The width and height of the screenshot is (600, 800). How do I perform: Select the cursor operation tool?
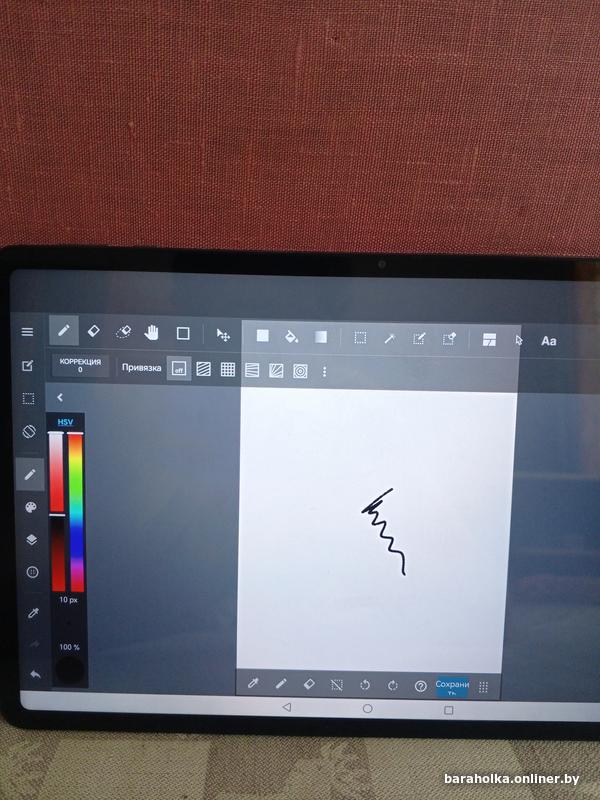[x=519, y=340]
